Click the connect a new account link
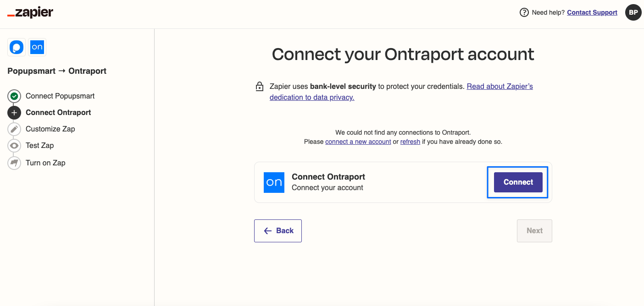This screenshot has height=306, width=644. click(358, 142)
